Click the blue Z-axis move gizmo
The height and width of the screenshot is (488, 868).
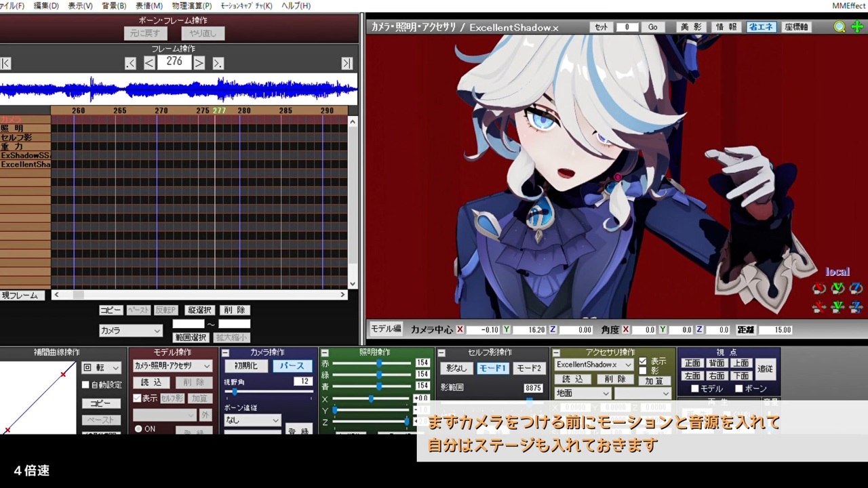pyautogui.click(x=856, y=307)
